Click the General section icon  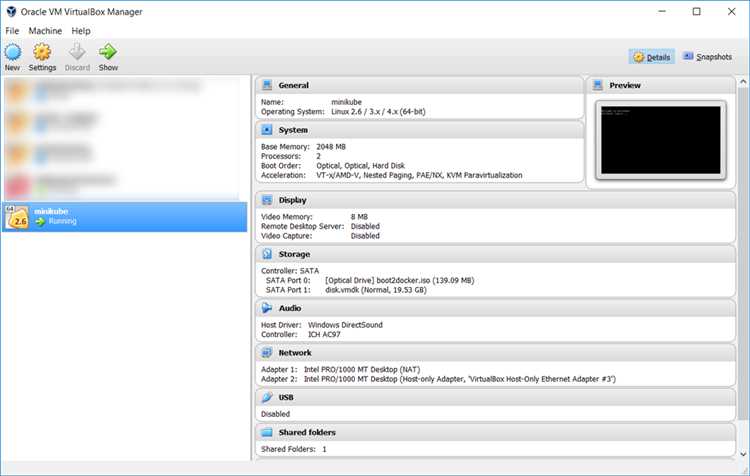click(267, 85)
